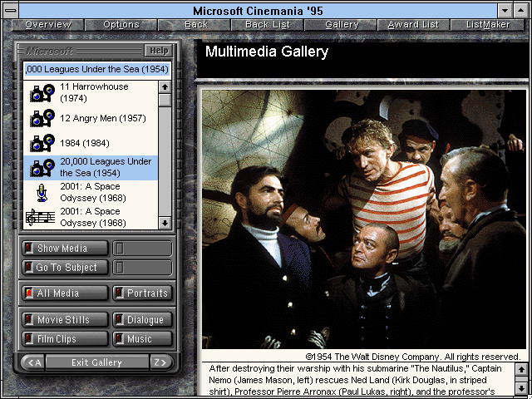This screenshot has height=399, width=532.
Task: Click the 20,000 Leagues movie still image
Action: pos(364,219)
